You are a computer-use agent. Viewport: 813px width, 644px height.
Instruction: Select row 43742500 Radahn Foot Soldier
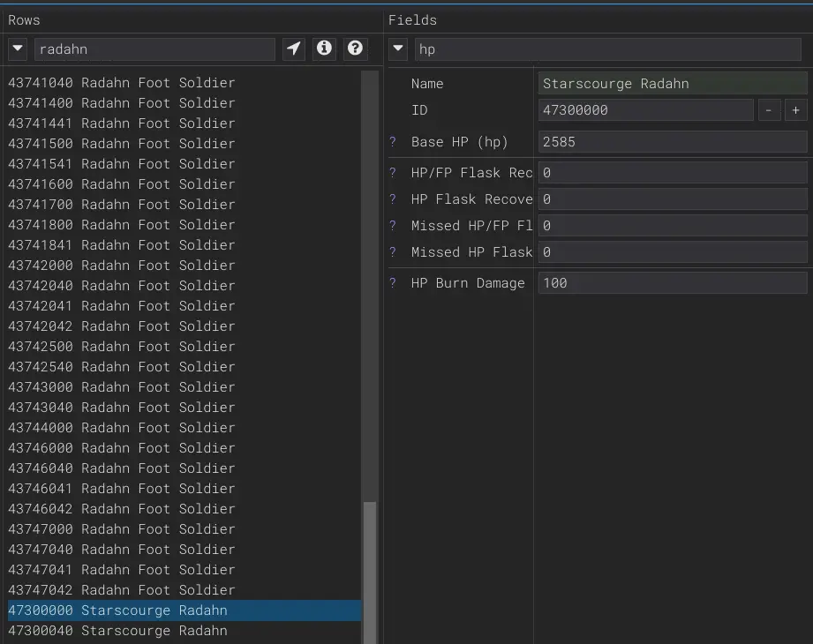tap(184, 346)
